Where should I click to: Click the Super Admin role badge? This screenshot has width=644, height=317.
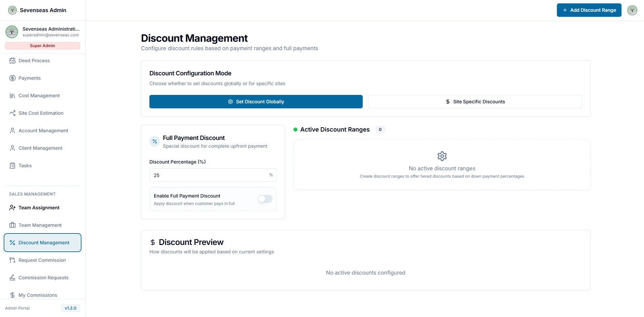click(42, 46)
